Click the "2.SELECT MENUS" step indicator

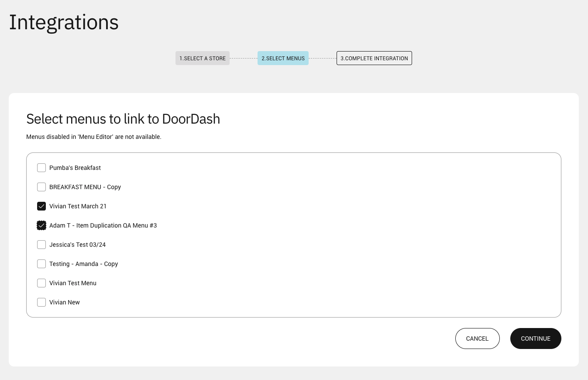tap(283, 58)
